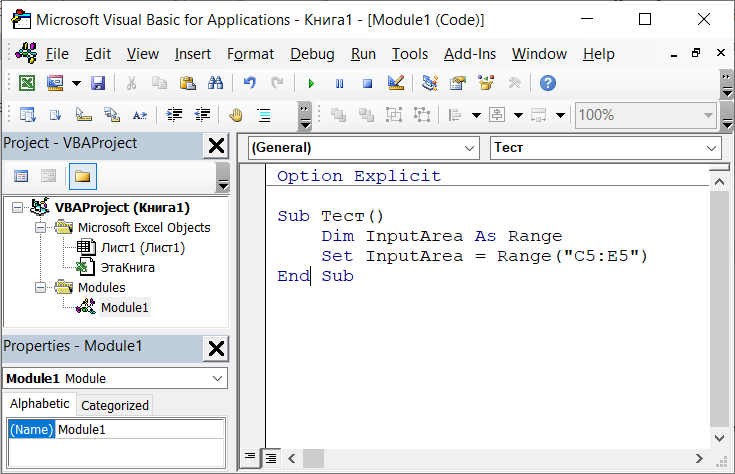This screenshot has height=474, width=735.
Task: Switch to Microsoft Excel view icon
Action: point(27,83)
